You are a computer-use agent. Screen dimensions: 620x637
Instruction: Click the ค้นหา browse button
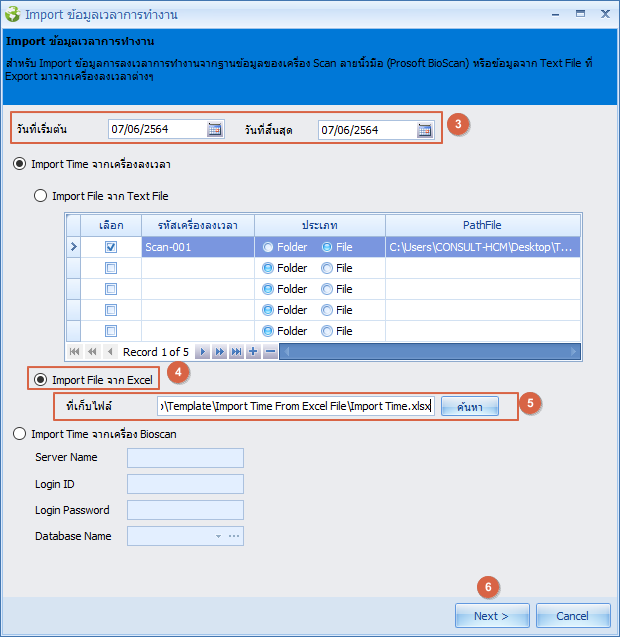coord(470,406)
